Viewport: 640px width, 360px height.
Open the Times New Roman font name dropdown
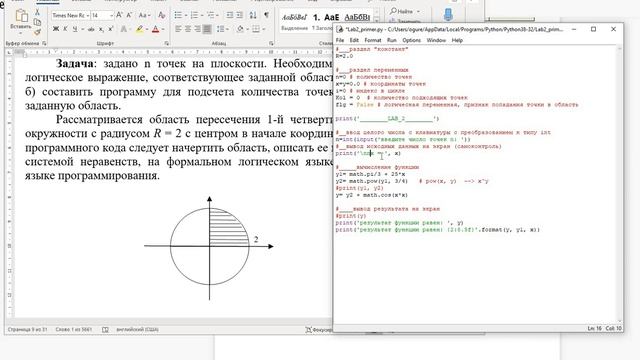click(88, 16)
